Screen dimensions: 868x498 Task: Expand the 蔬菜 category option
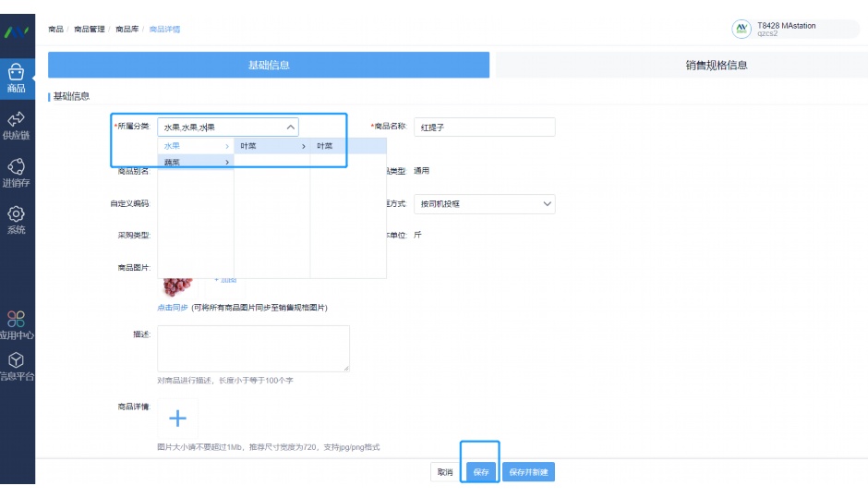[x=195, y=163]
